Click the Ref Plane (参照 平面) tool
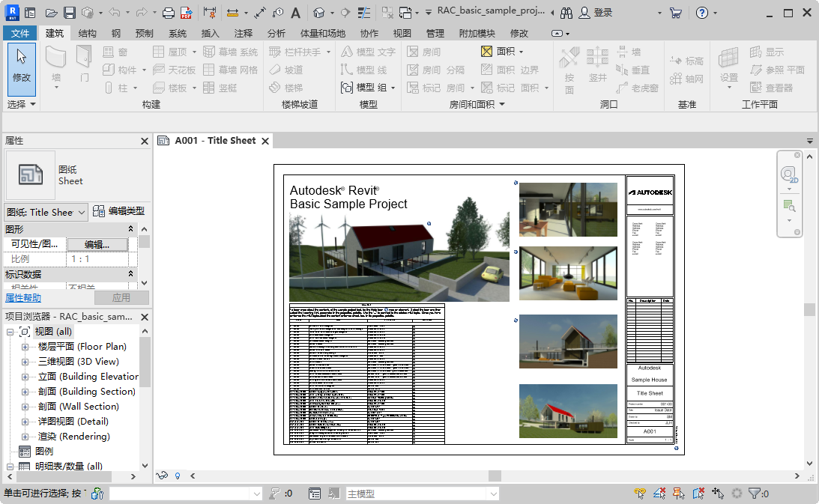This screenshot has height=504, width=819. coord(777,70)
